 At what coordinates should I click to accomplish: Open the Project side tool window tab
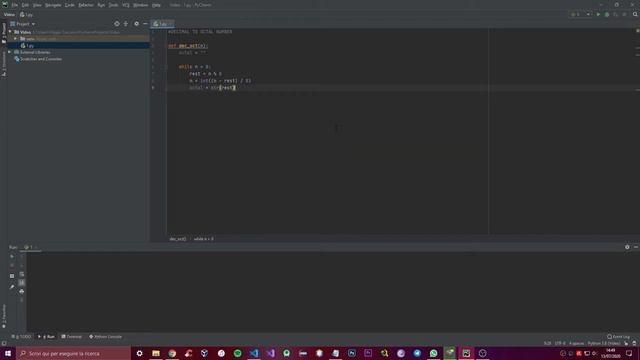(4, 33)
